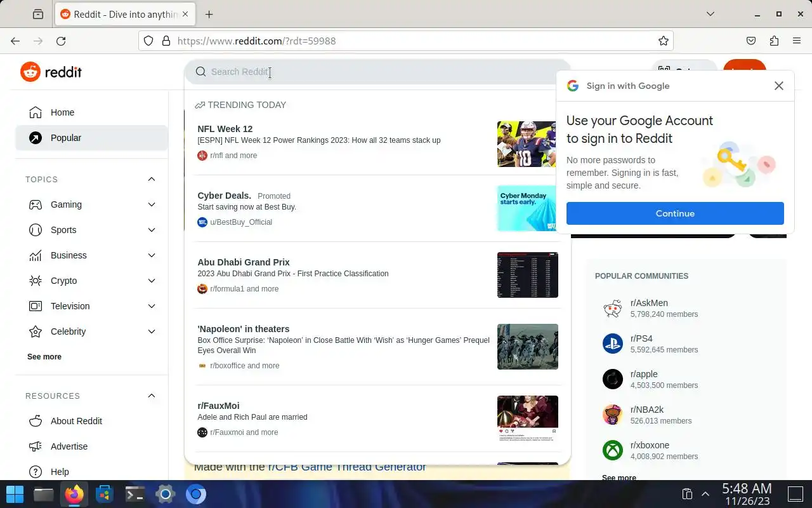Click the Advertise megaphone icon
Viewport: 812px width, 508px height.
point(36,446)
